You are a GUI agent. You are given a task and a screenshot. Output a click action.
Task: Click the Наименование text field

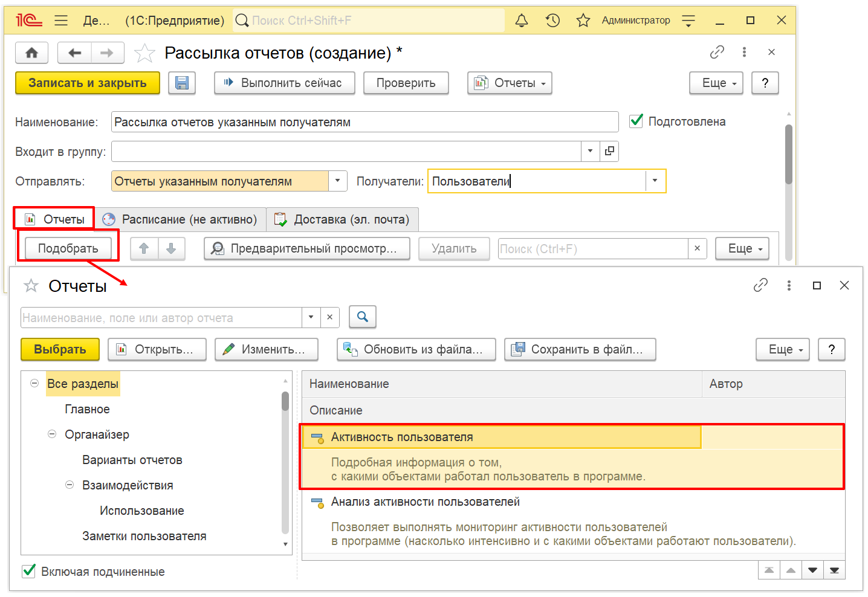[365, 121]
